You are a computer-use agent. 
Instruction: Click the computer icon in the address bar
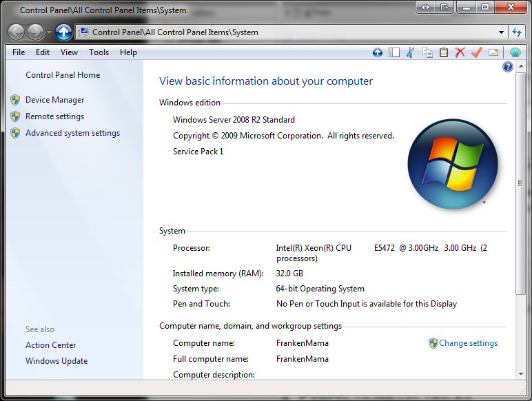coord(83,32)
